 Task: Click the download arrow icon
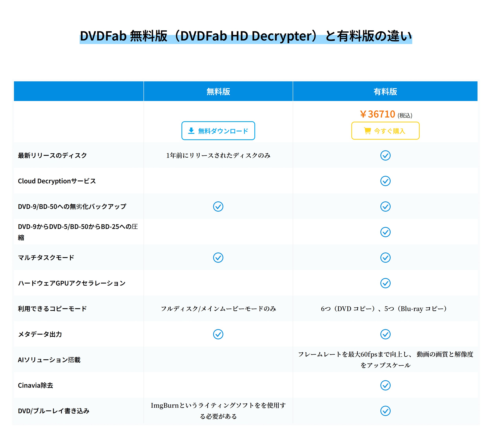pyautogui.click(x=191, y=131)
